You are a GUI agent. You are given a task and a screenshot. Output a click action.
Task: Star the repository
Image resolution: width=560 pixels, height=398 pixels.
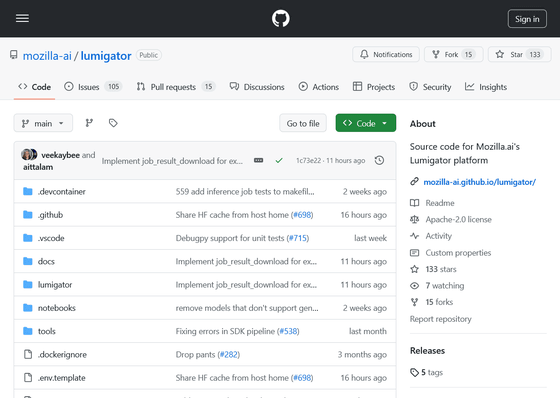click(520, 54)
